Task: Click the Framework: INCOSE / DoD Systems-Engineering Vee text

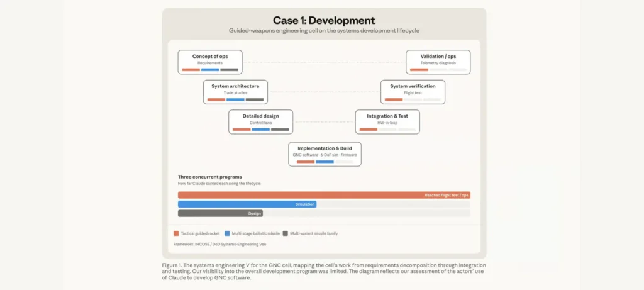Action: 219,244
